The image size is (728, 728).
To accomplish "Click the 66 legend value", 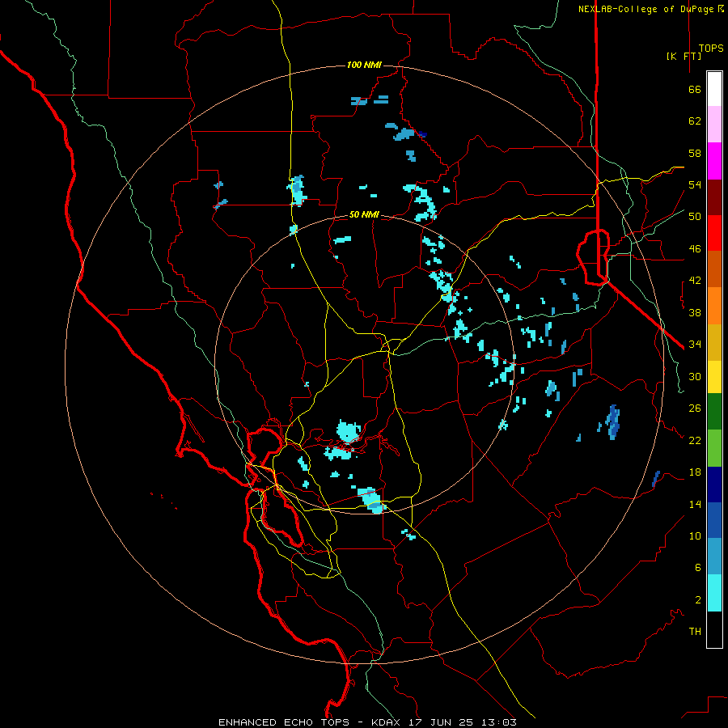I will (x=695, y=90).
